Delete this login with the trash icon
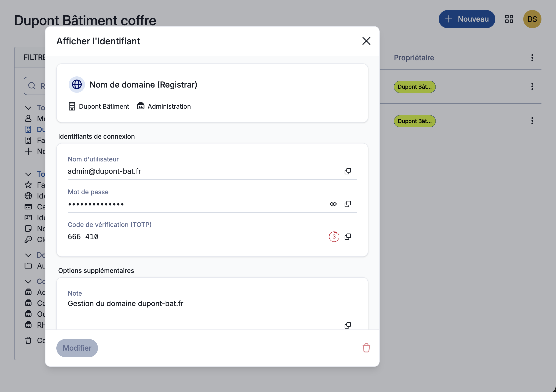Screen dimensions: 556x392 (366, 348)
